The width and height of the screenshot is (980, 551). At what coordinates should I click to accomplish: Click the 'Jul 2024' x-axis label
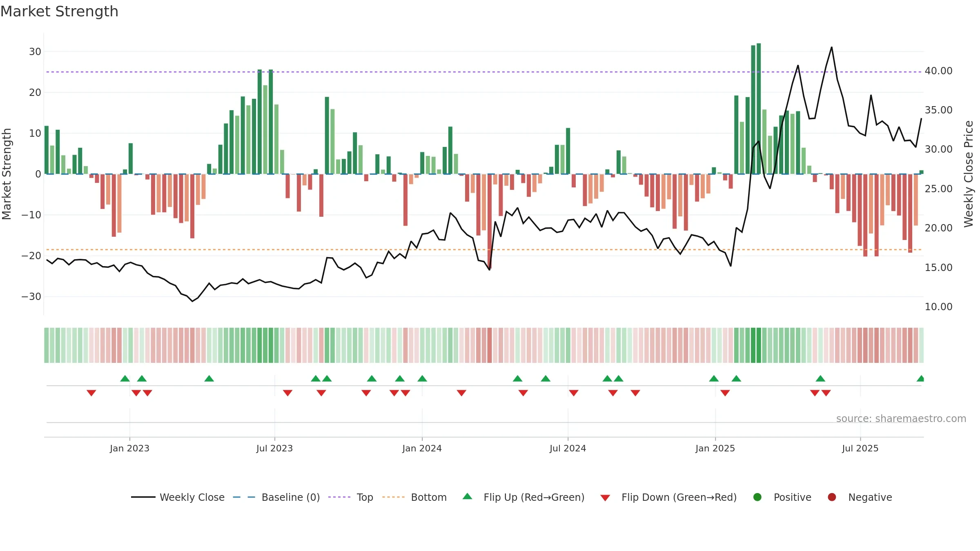(x=568, y=449)
